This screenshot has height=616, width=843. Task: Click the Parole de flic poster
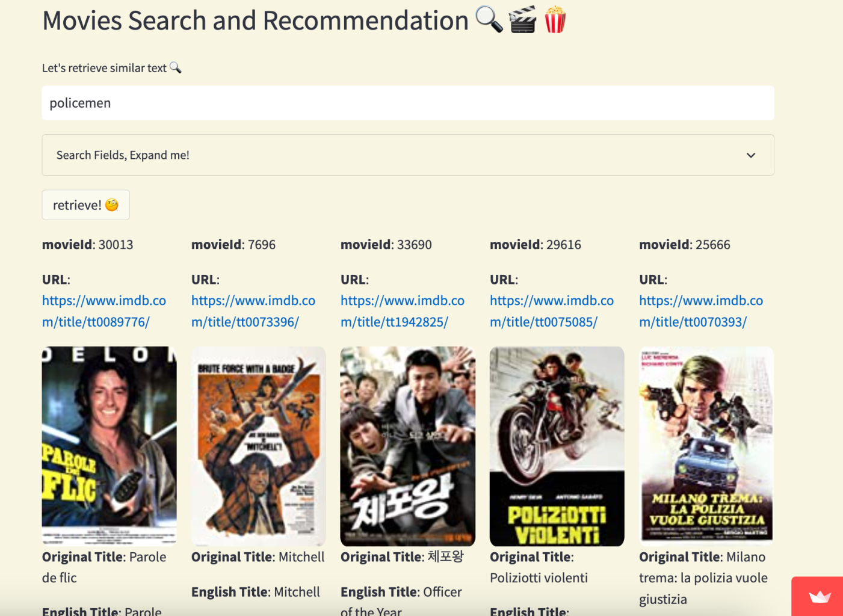click(x=109, y=446)
